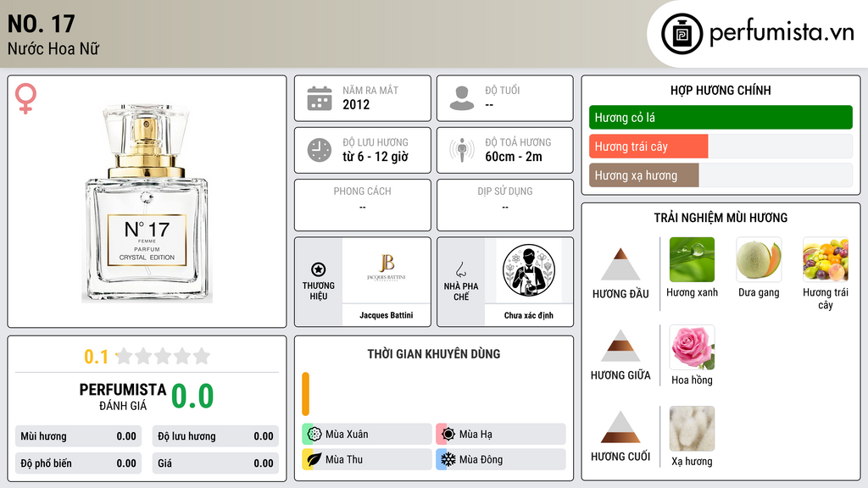Click the Mùa Thu season label

[x=344, y=459]
